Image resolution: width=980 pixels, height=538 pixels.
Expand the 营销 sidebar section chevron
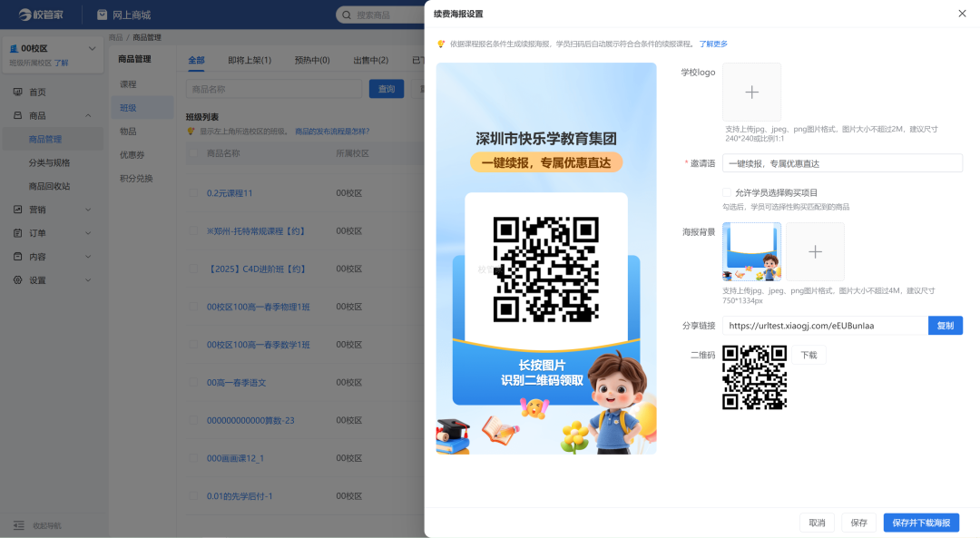point(88,210)
